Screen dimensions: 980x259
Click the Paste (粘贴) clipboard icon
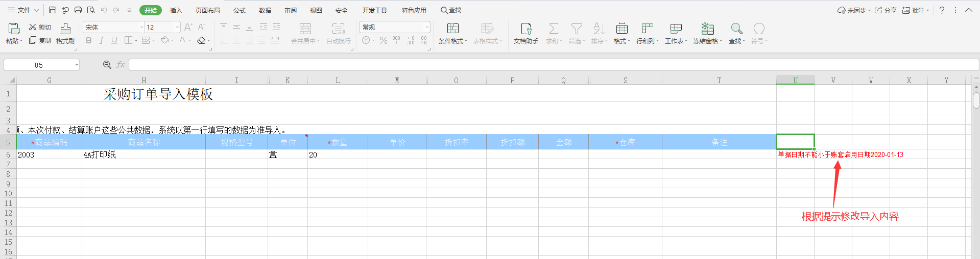pos(14,29)
